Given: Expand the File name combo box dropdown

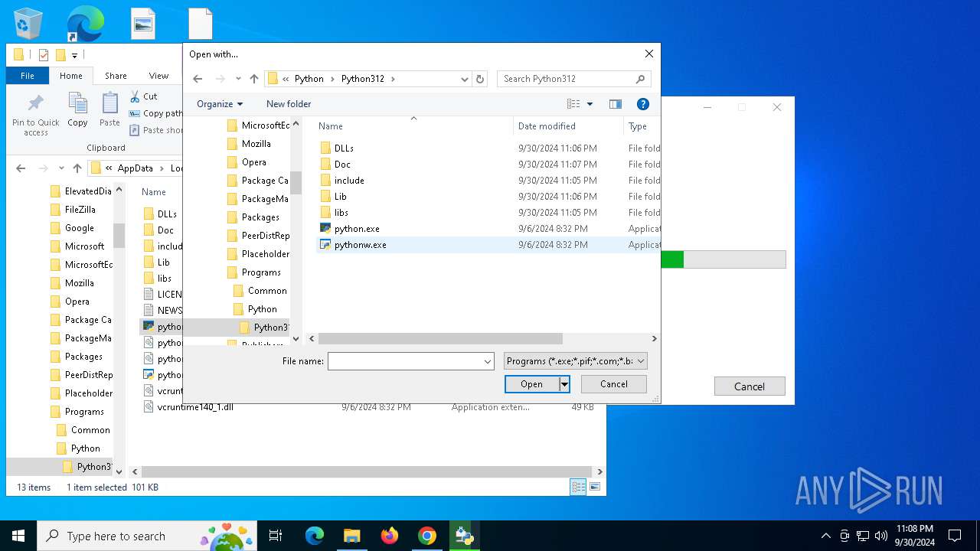Looking at the screenshot, I should click(x=488, y=361).
